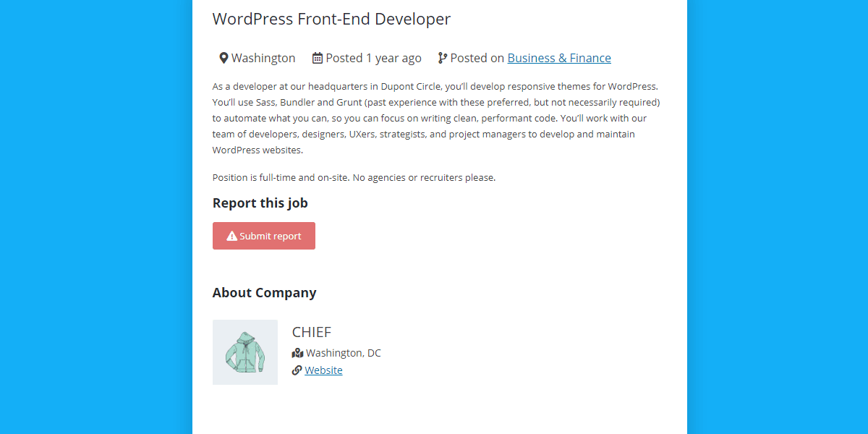Click the calendar icon next to Posted date
Viewport: 868px width, 434px height.
tap(318, 58)
